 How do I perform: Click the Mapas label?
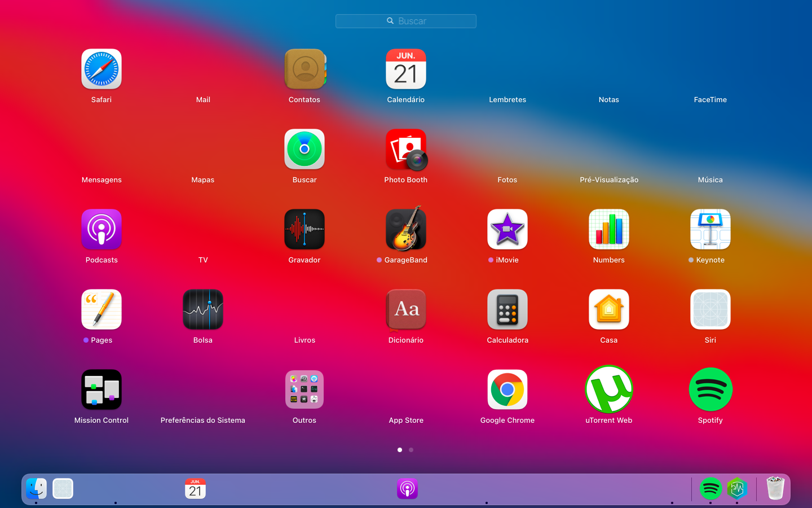pos(203,180)
